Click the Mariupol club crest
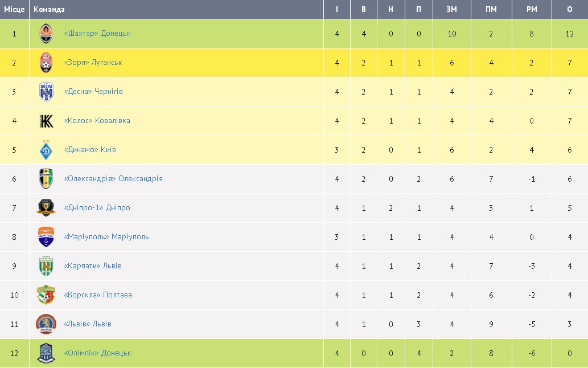This screenshot has width=588, height=368. tap(46, 237)
